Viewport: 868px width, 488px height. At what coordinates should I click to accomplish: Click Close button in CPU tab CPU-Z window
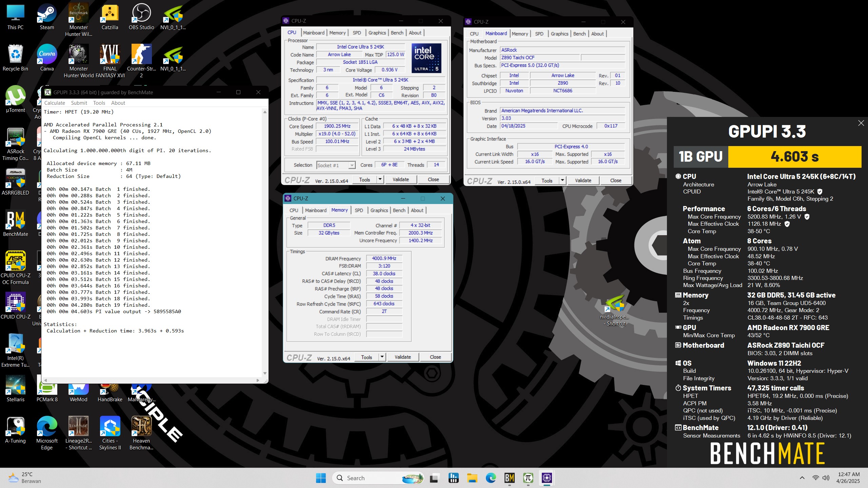433,180
